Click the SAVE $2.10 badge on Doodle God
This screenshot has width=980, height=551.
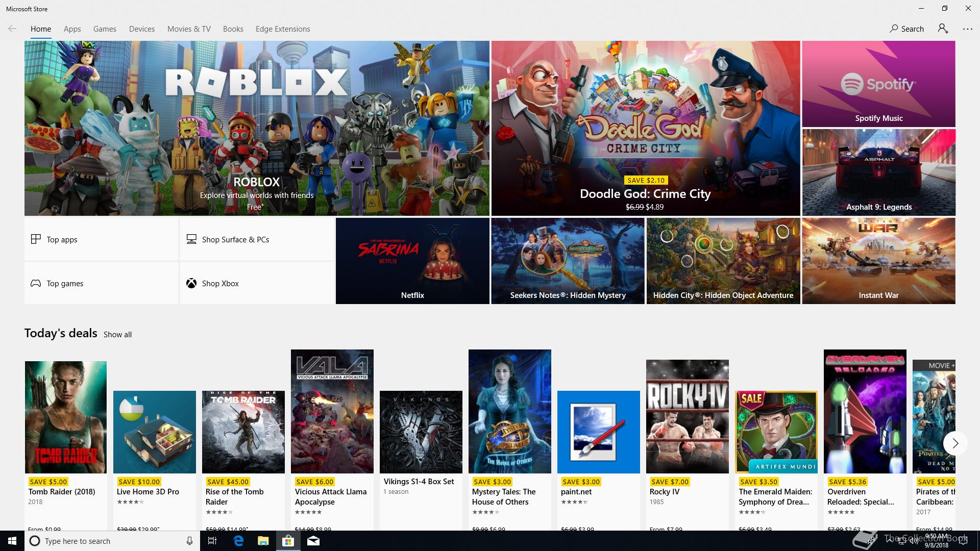pos(646,180)
